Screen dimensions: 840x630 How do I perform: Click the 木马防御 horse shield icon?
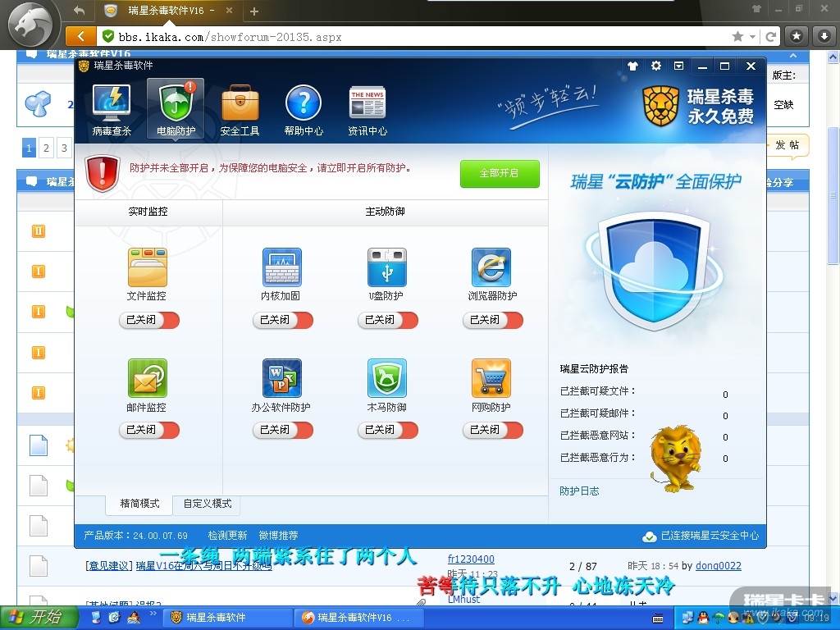click(x=387, y=378)
